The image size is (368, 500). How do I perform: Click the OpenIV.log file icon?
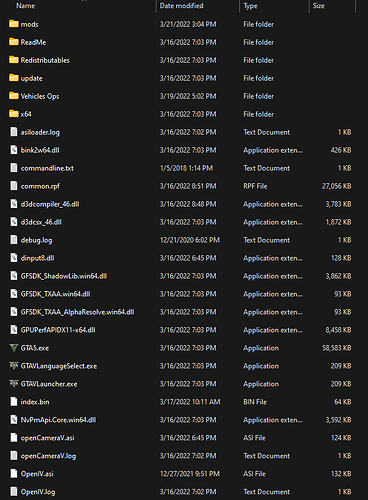pyautogui.click(x=14, y=492)
